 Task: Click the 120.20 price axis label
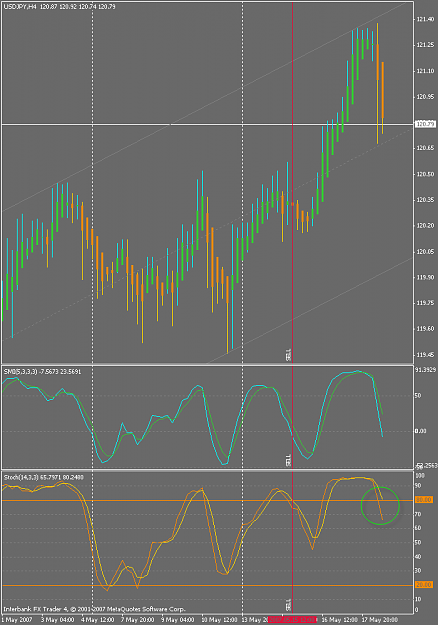coord(425,226)
